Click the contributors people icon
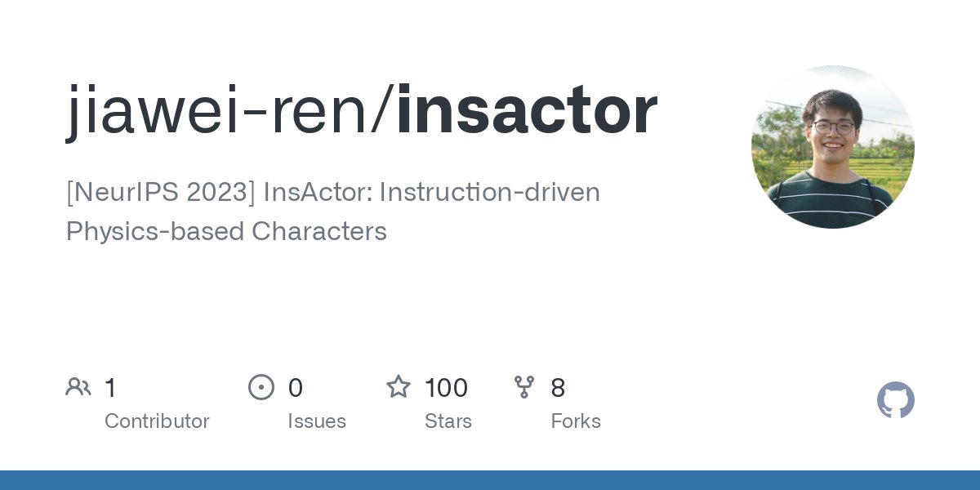 coord(78,387)
